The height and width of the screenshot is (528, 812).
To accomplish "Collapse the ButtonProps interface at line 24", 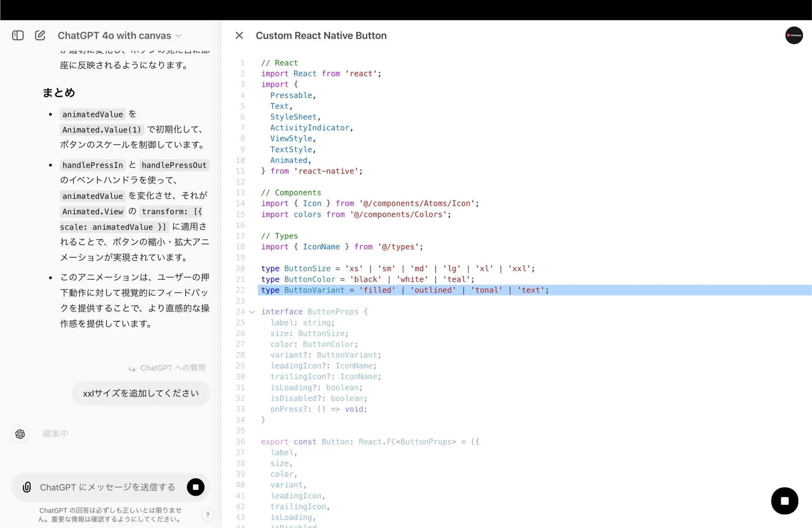I will click(x=252, y=312).
